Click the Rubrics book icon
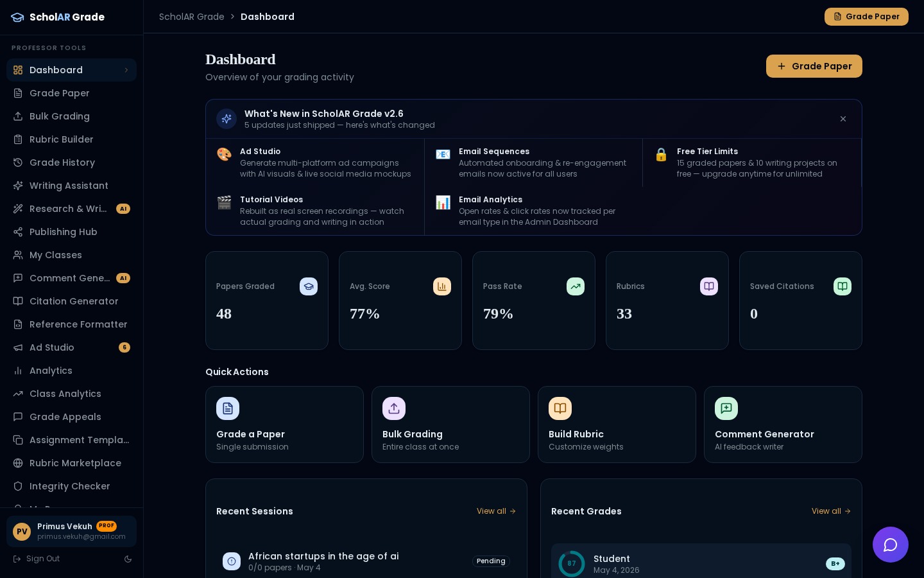This screenshot has height=578, width=924. (709, 286)
